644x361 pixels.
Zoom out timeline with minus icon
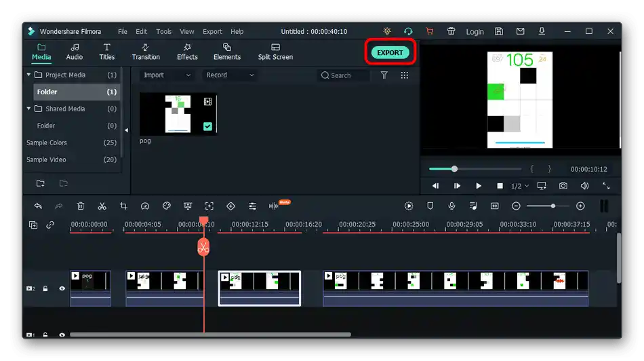click(517, 206)
